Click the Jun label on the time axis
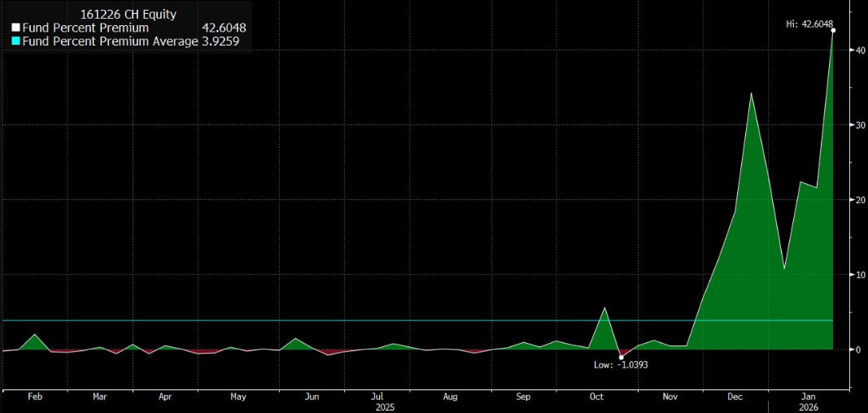This screenshot has width=868, height=413. pos(311,398)
